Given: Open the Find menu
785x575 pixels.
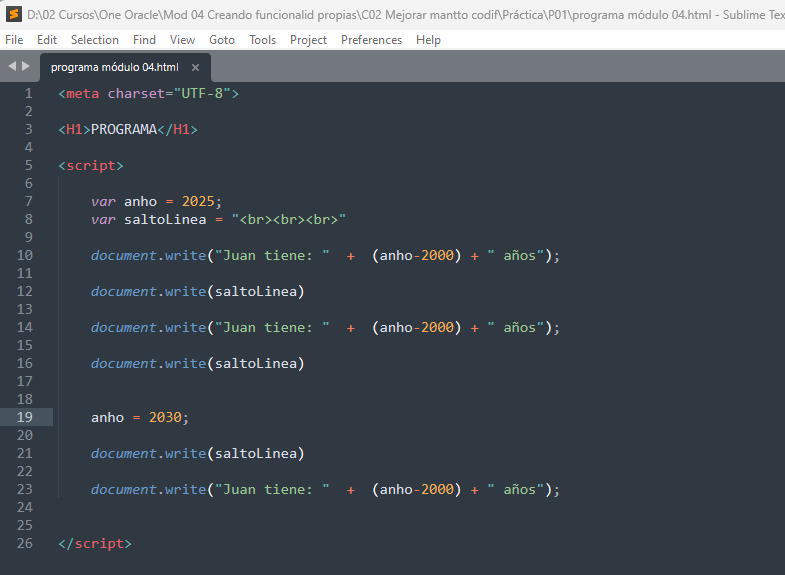Looking at the screenshot, I should pyautogui.click(x=144, y=40).
